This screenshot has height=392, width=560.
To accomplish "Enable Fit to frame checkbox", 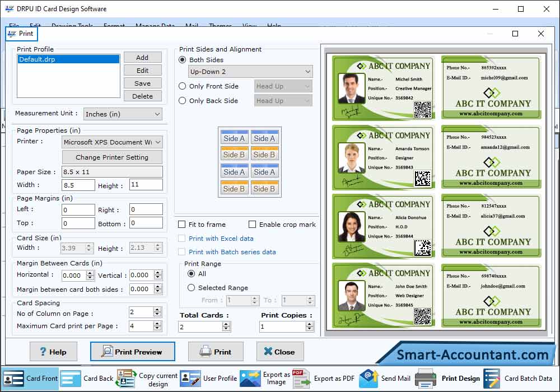I will tap(182, 224).
